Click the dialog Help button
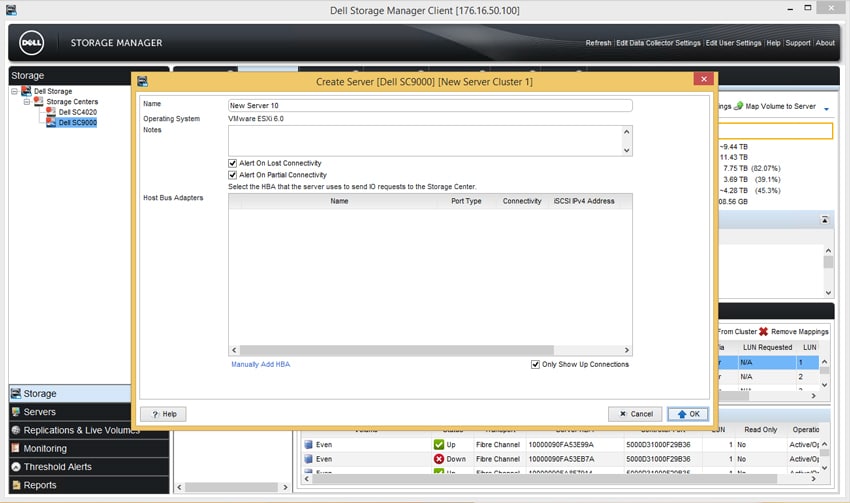Image resolution: width=850 pixels, height=503 pixels. [x=163, y=414]
